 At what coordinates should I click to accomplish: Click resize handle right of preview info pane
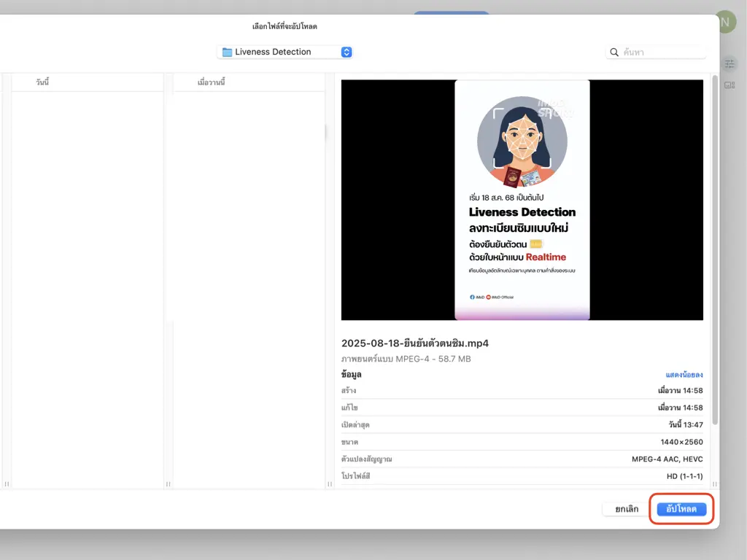coord(715,484)
